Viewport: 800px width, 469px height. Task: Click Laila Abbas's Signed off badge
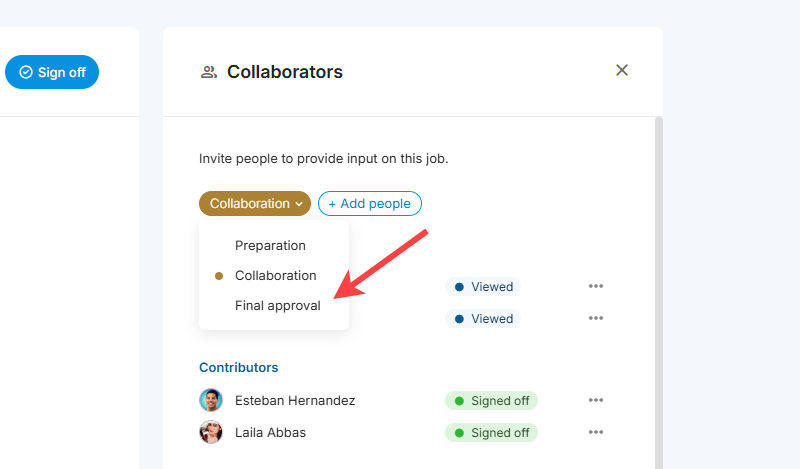tap(491, 433)
